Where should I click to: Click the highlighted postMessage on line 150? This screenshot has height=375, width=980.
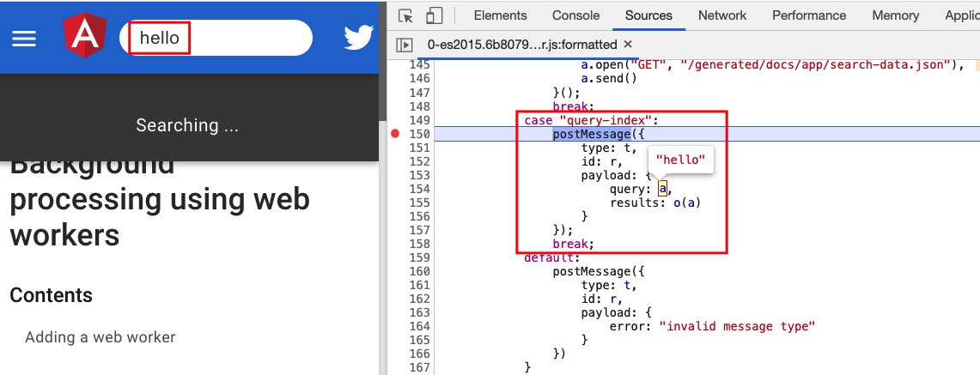591,134
